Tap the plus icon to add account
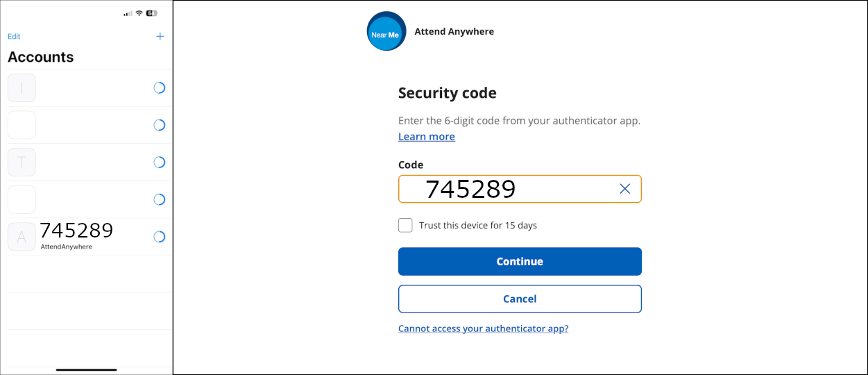868x375 pixels. [160, 36]
